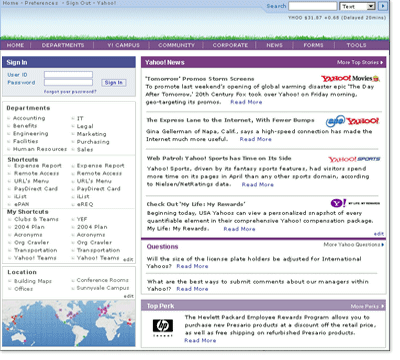Screen dimensions: 400x360
Task: Read More on license plate holders question
Action: [192, 266]
